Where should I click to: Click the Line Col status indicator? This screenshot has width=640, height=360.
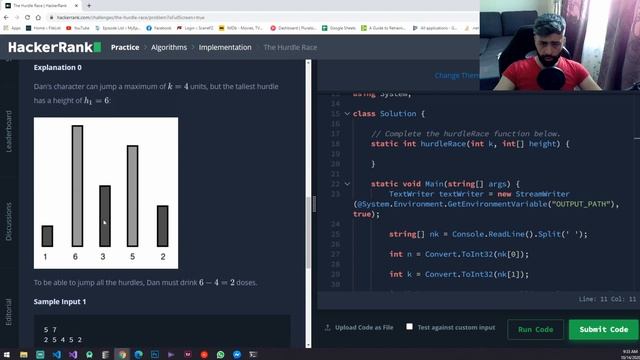point(607,299)
